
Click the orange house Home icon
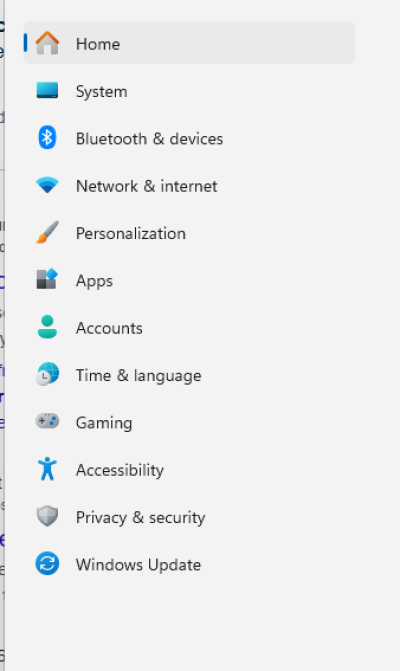(47, 43)
